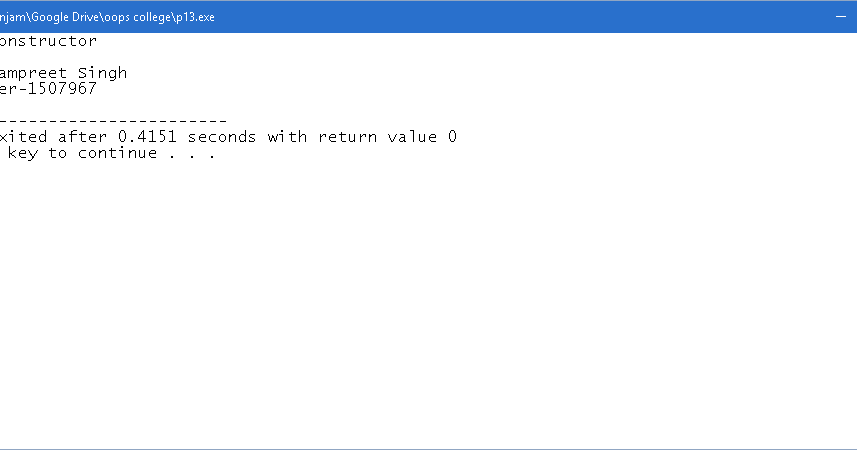Screen dimensions: 857x450
Task: Minimize the p13.exe console window
Action: 839,16
